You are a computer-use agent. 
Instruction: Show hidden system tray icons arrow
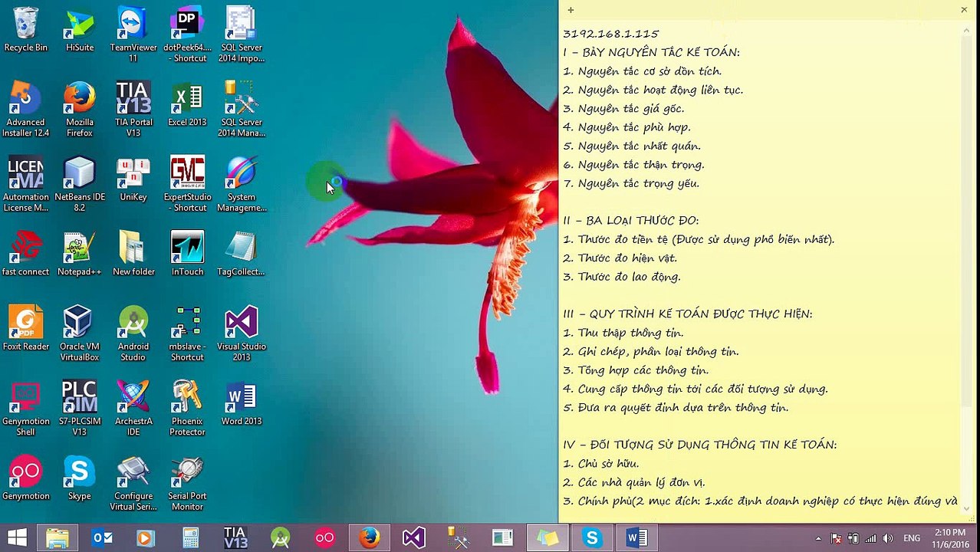click(818, 538)
